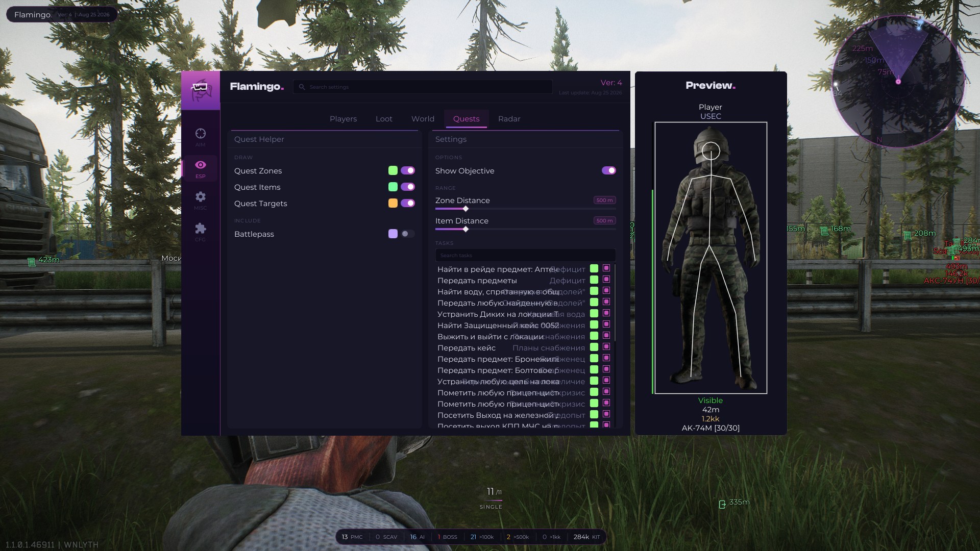Disable the Quest Zones toggle

pos(407,171)
